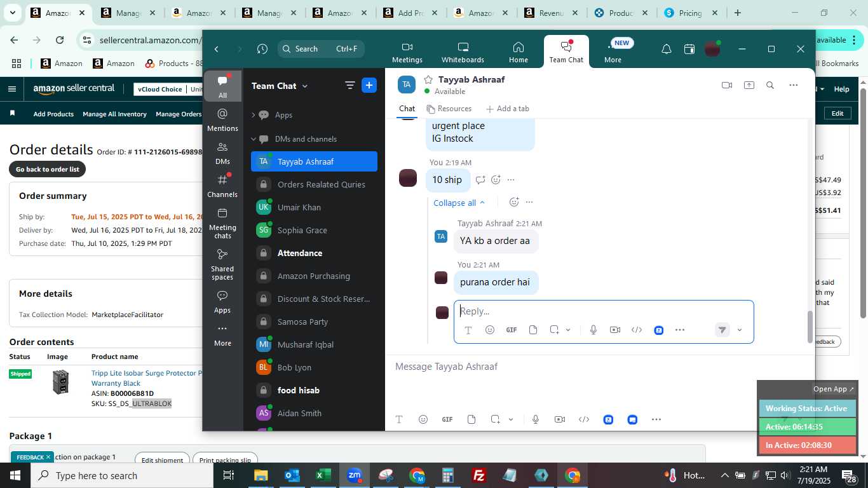Insert code snippet in the reply box
The image size is (868, 488).
pos(637,330)
